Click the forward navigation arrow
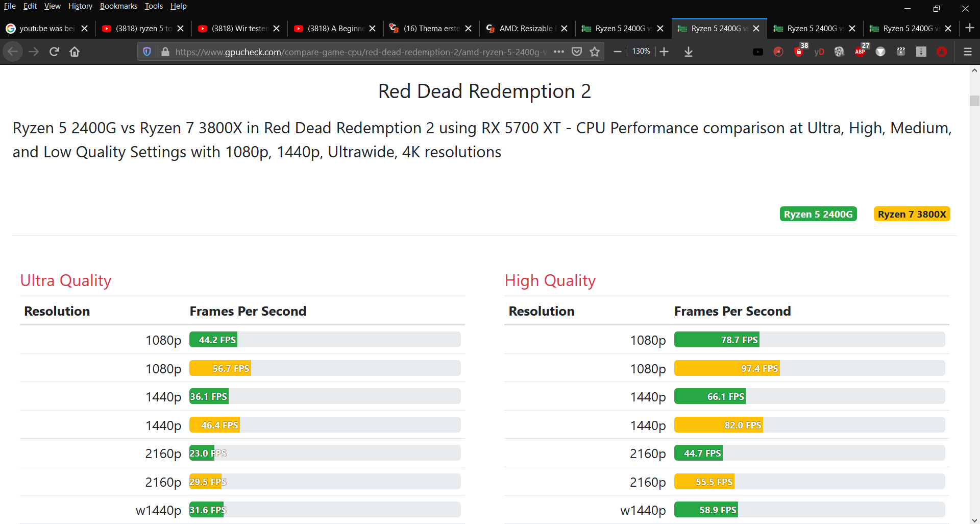 click(x=34, y=52)
